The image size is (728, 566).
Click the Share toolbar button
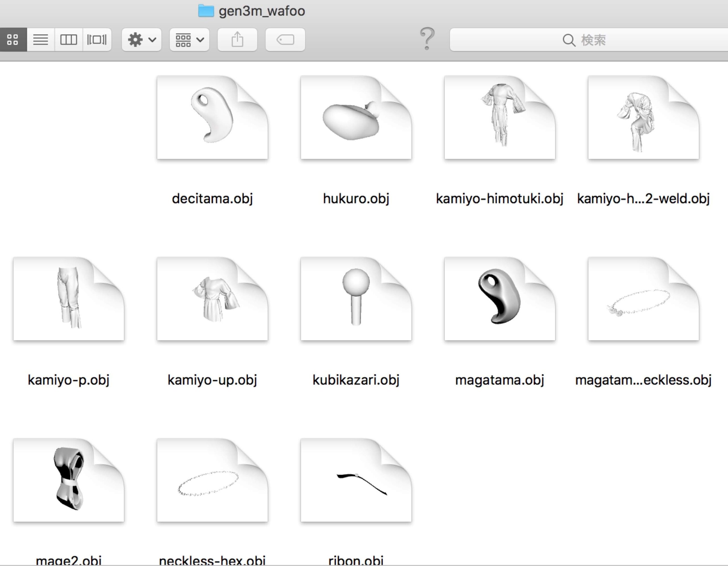(x=237, y=40)
